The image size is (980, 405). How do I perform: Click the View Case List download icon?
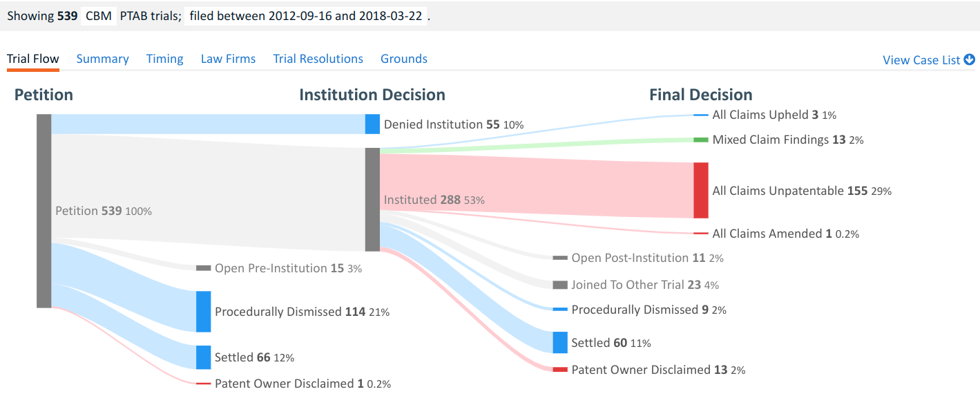click(x=969, y=59)
